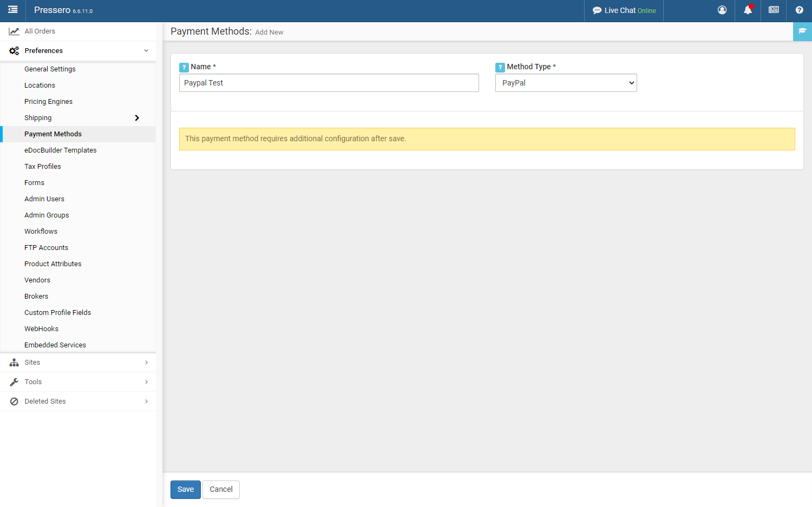
Task: Click the All Orders chart icon
Action: [14, 31]
